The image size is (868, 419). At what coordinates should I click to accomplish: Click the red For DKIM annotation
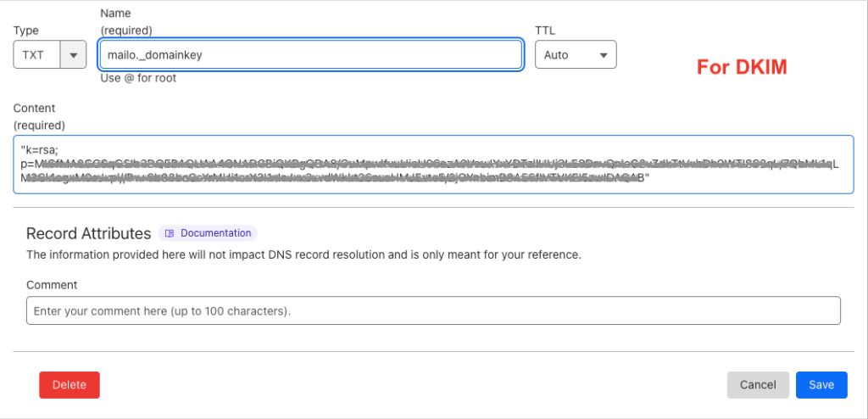742,68
